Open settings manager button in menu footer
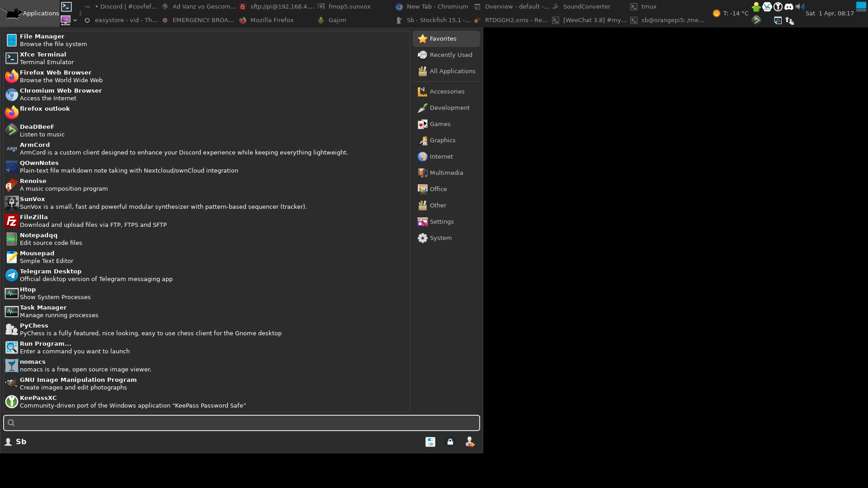The width and height of the screenshot is (868, 488). [430, 442]
